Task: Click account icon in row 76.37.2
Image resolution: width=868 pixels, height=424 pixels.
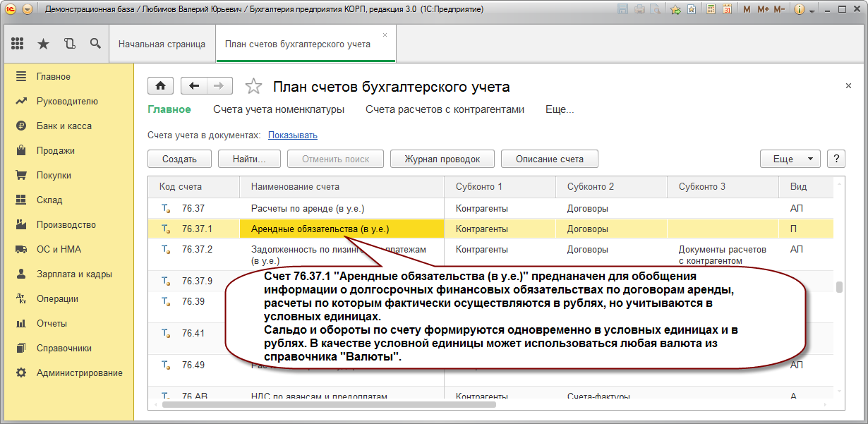Action: tap(166, 250)
